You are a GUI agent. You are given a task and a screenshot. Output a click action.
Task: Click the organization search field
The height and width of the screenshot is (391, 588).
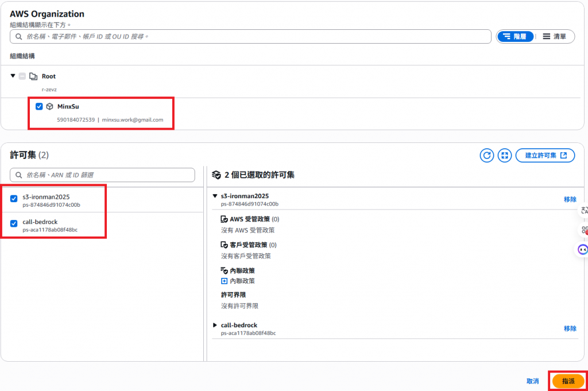tap(250, 36)
